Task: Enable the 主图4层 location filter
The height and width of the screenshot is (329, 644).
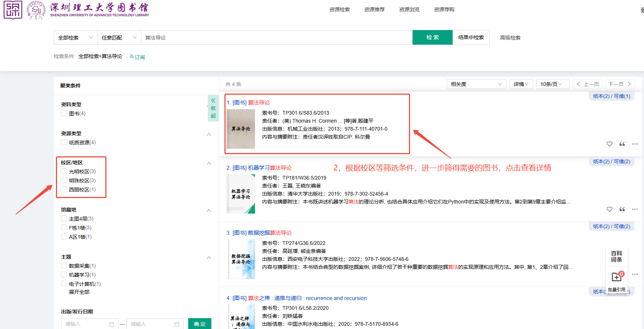Action: pos(64,219)
